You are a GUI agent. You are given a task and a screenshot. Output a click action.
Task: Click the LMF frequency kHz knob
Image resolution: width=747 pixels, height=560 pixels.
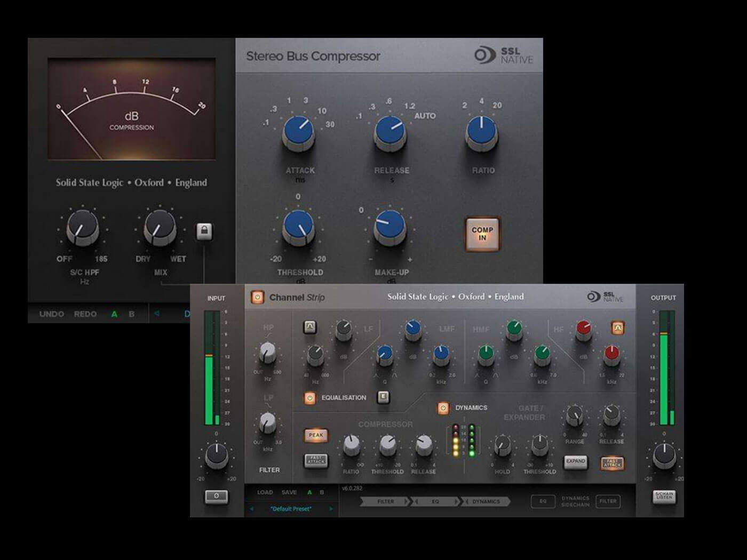tap(441, 355)
